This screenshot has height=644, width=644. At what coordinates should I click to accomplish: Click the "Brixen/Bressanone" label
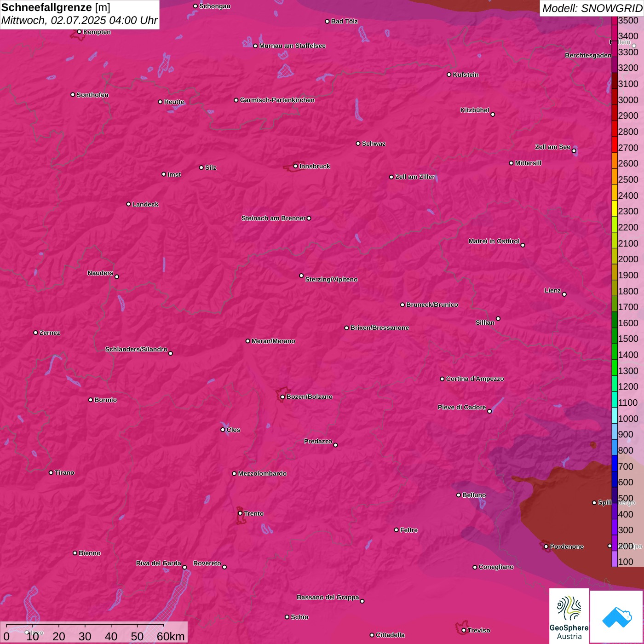point(379,328)
